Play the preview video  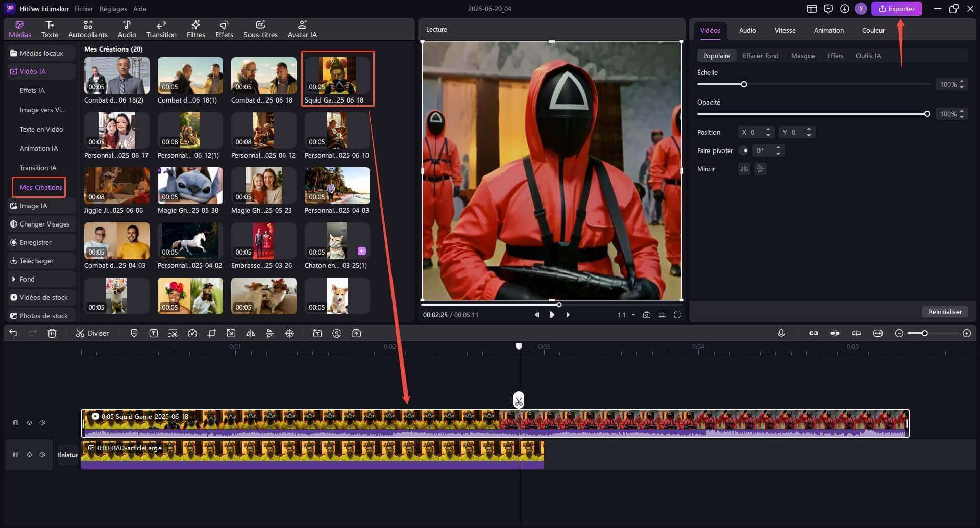click(x=552, y=315)
